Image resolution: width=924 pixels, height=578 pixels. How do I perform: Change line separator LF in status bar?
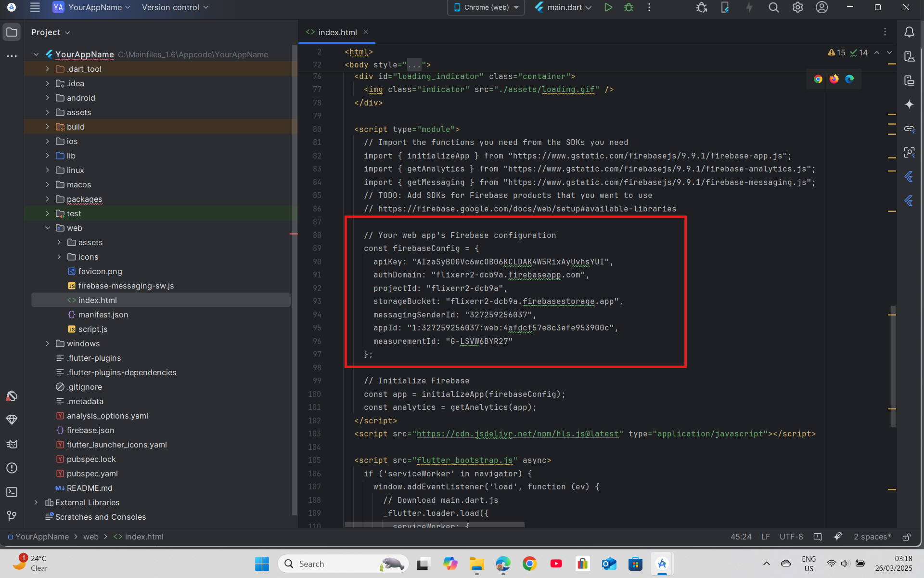click(x=765, y=537)
